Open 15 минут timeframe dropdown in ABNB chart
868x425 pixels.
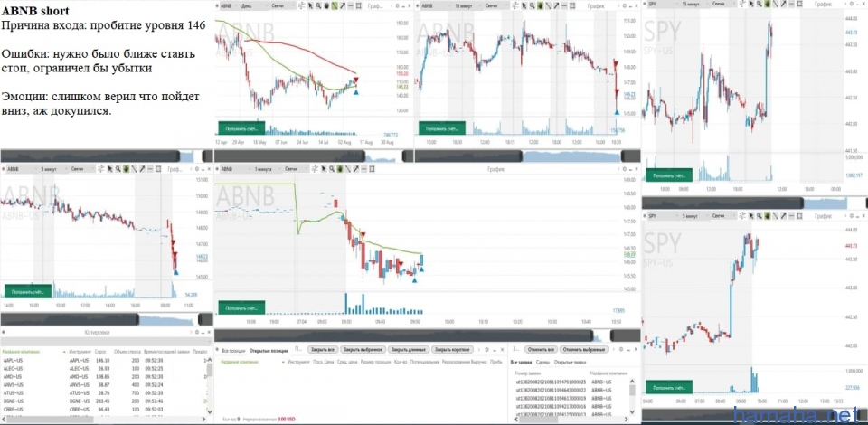(467, 5)
